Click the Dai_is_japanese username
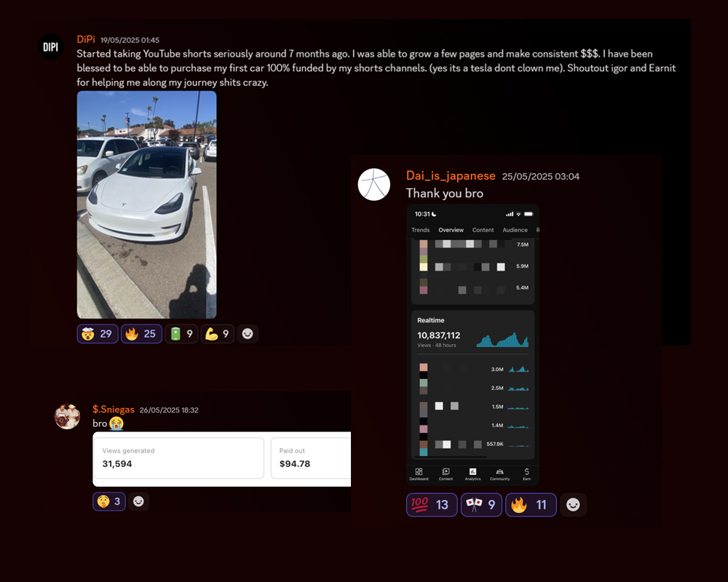Screen dimensions: 728x582 pos(451,176)
